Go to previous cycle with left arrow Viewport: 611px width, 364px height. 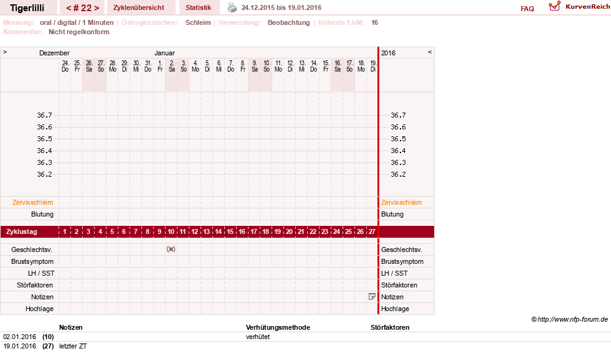coord(69,8)
